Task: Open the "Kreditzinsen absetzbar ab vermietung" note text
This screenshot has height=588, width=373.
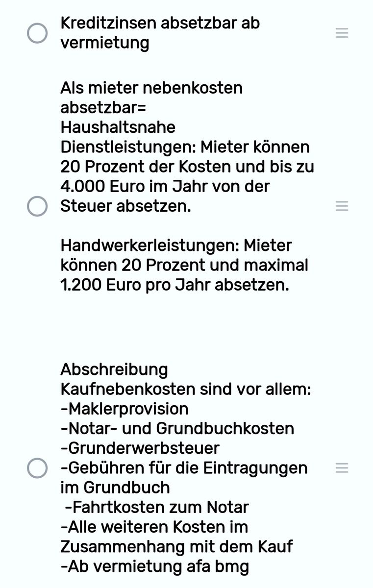Action: click(160, 33)
